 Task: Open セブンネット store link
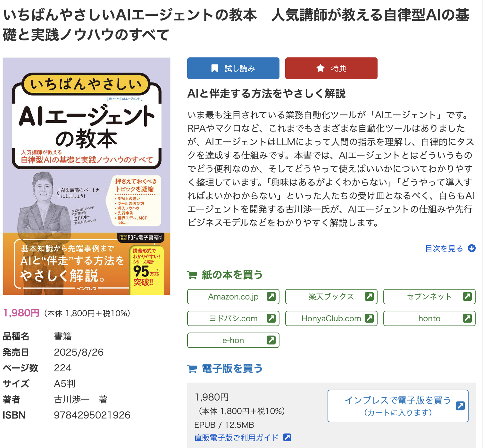[x=429, y=297]
